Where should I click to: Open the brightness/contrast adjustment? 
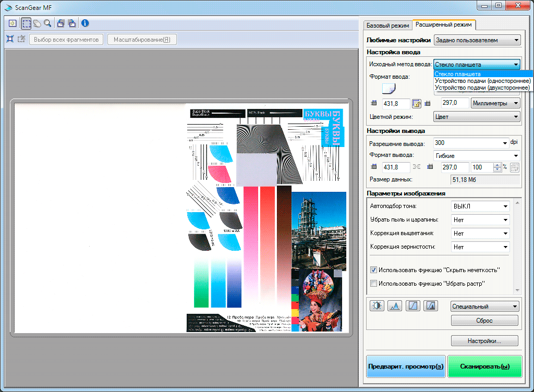click(377, 306)
